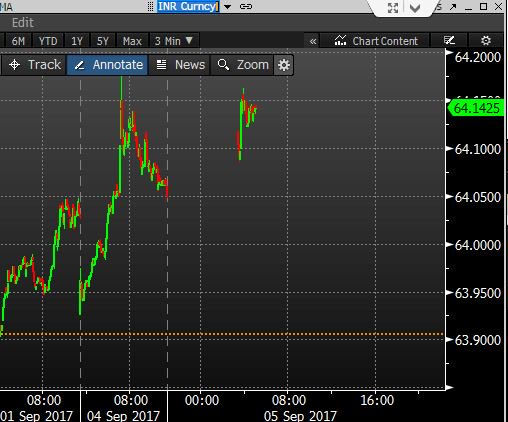
Task: Open the chart toolbar gear settings
Action: [x=284, y=65]
